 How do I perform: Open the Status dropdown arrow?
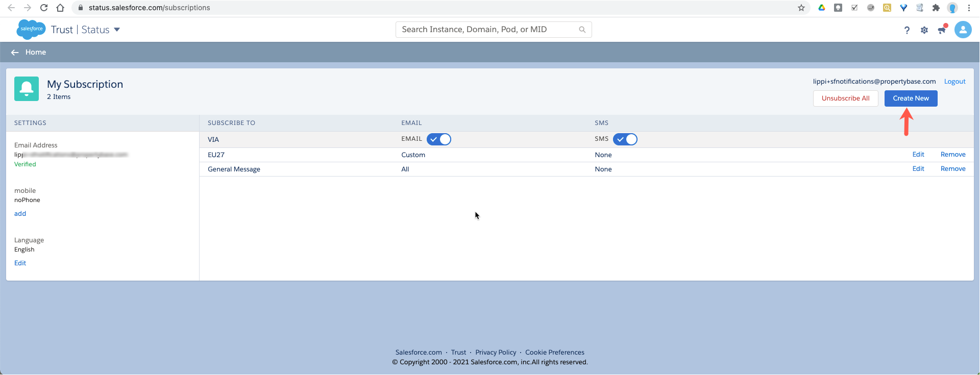point(117,30)
